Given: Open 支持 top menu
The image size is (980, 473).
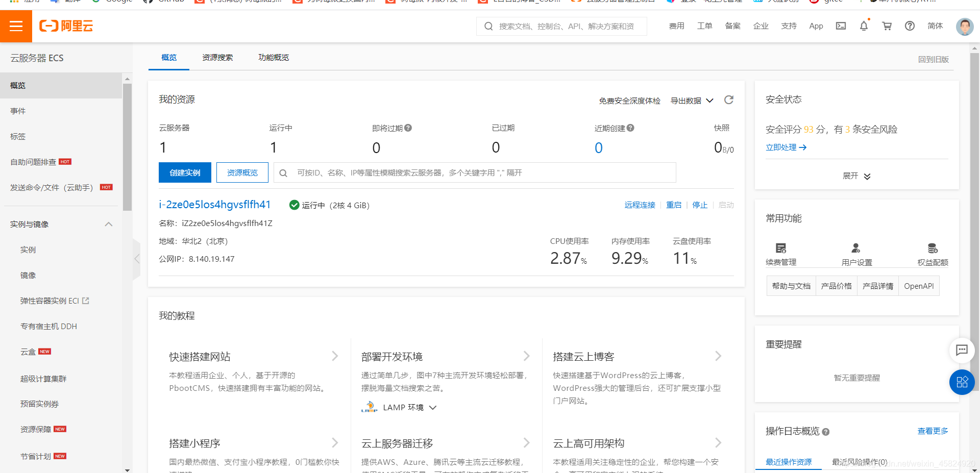Looking at the screenshot, I should pos(789,26).
